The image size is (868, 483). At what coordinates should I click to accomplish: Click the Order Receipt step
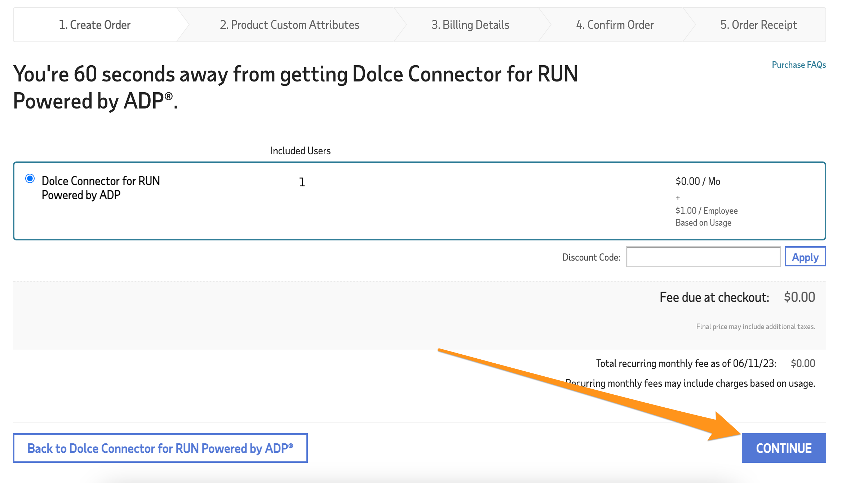coord(758,25)
